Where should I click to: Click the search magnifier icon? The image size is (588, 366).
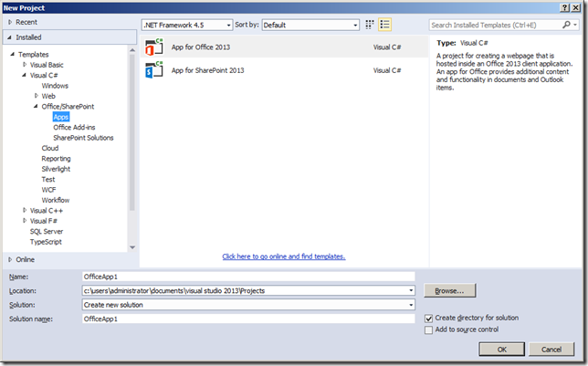tap(567, 25)
